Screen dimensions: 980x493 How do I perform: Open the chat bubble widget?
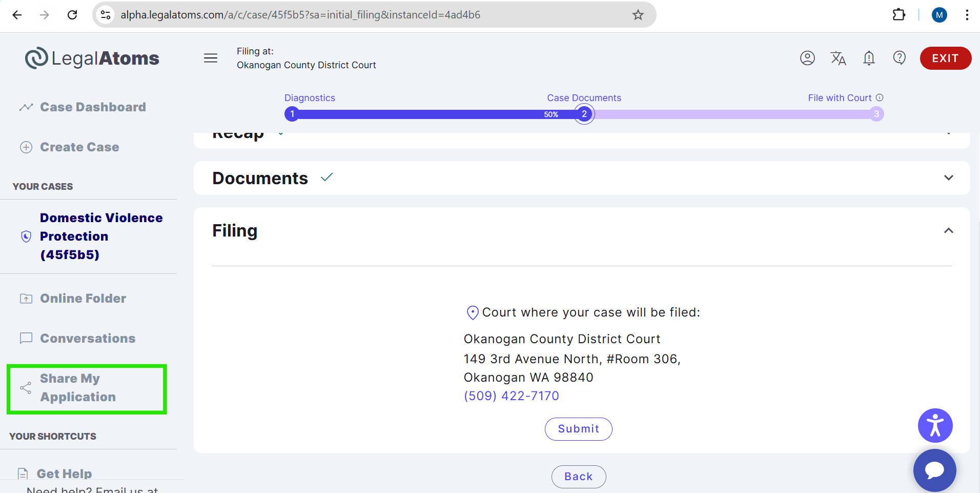934,470
